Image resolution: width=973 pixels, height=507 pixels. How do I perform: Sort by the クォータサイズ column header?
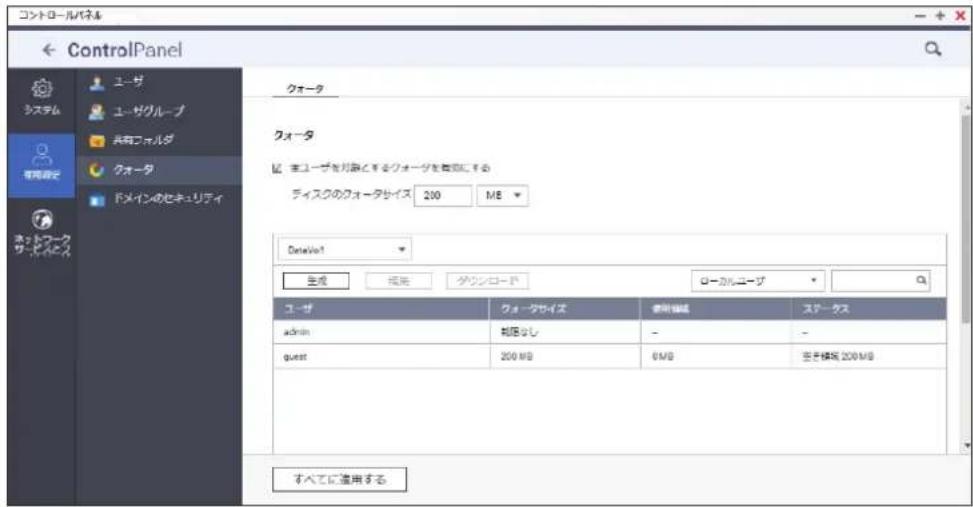point(565,308)
